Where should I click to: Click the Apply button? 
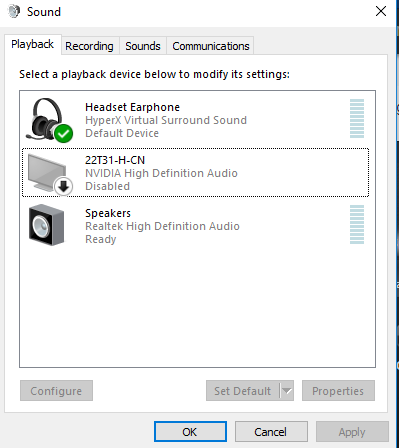pos(352,432)
